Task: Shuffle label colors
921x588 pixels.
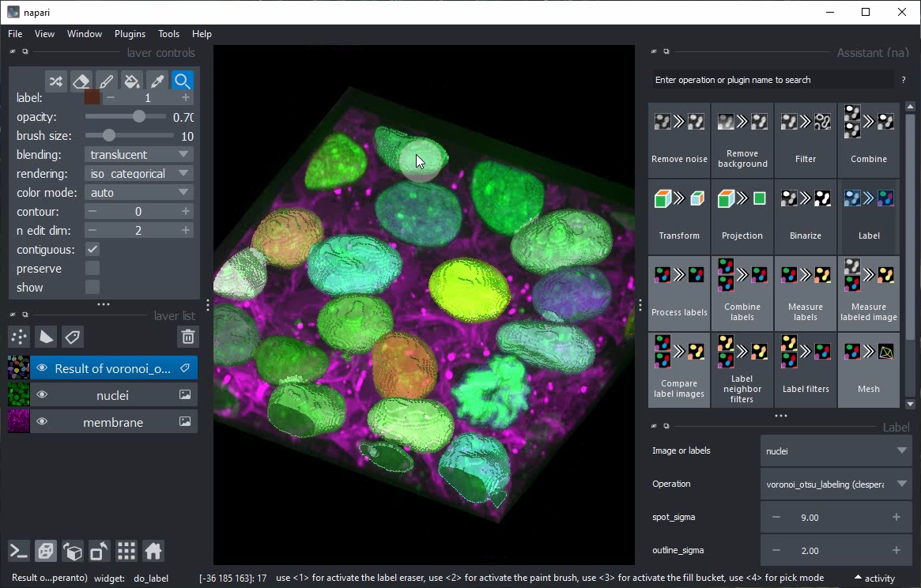Action: pyautogui.click(x=55, y=81)
